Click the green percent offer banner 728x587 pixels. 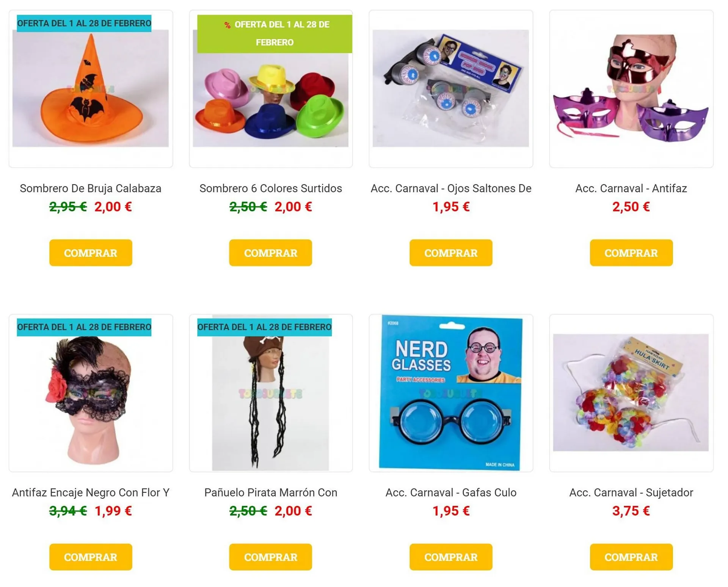pyautogui.click(x=275, y=34)
